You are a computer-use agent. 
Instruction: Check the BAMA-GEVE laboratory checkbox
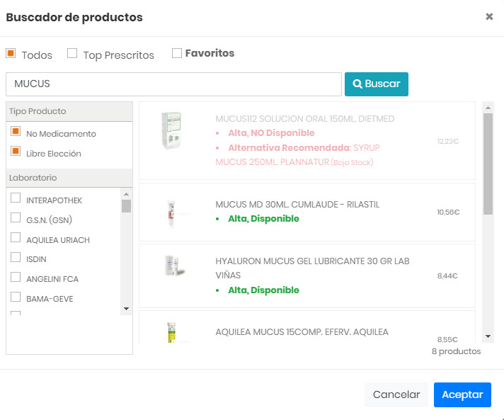pyautogui.click(x=16, y=297)
